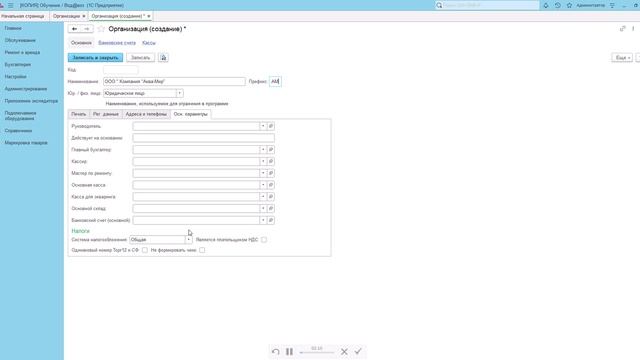Open the history clock icon
The image size is (640, 360).
558,5
